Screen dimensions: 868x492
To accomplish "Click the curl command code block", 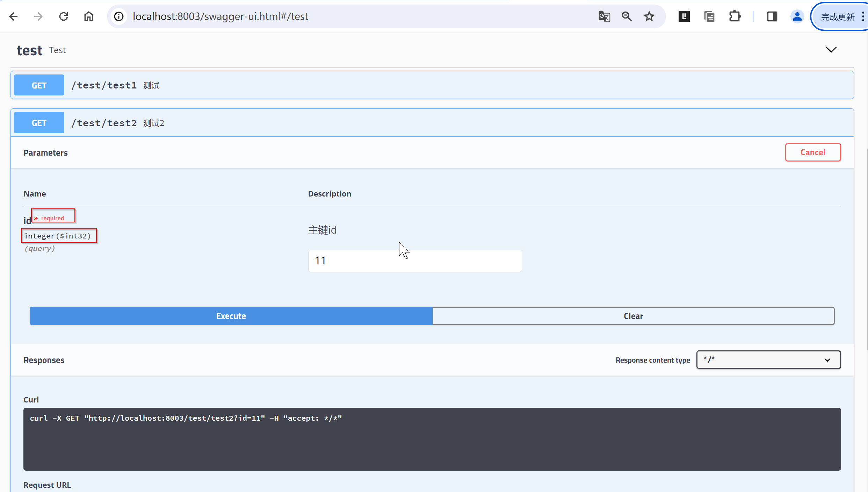I will (432, 439).
